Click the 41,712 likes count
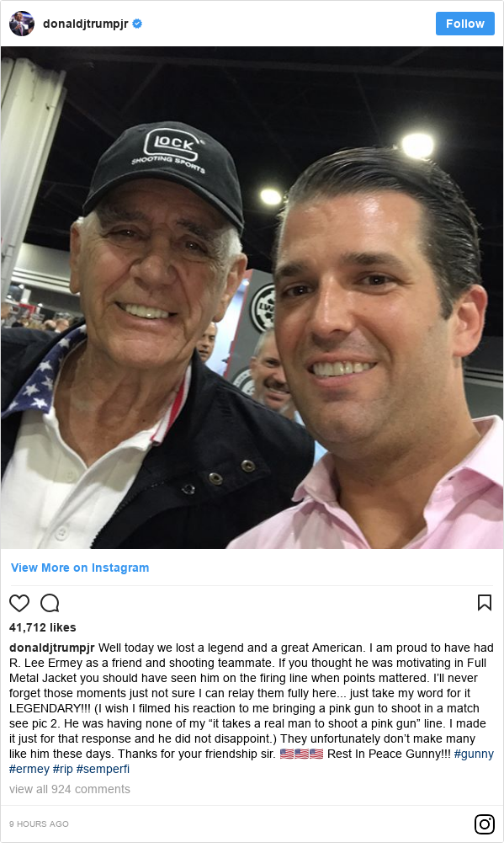 42,627
